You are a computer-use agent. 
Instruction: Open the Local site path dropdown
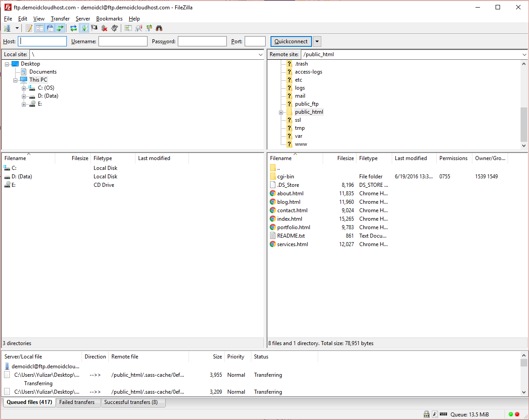point(260,54)
